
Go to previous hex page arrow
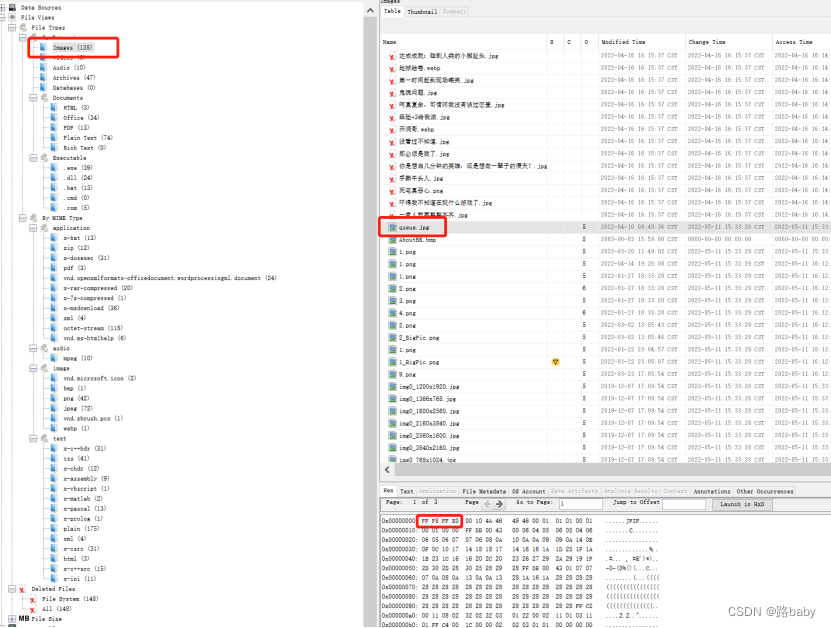click(x=488, y=504)
